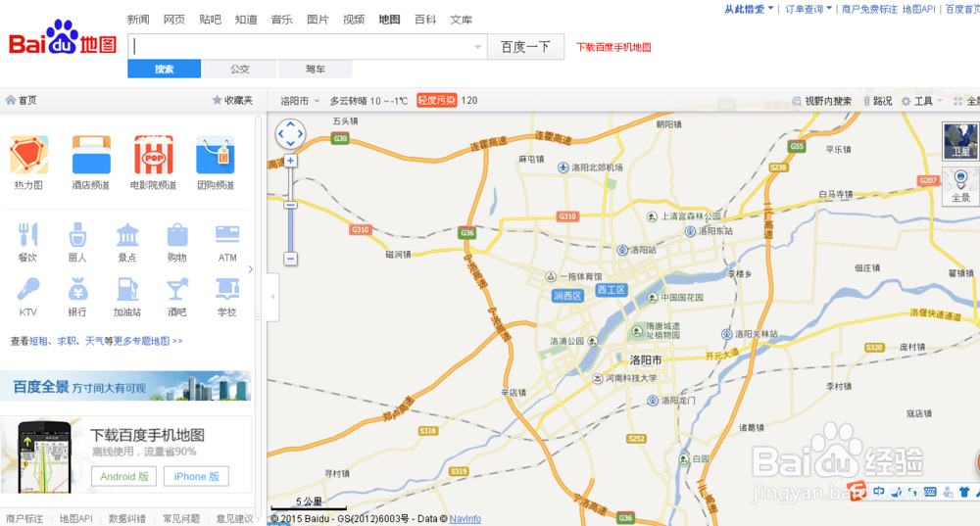Open the 电影院频道 cinema channel icon
This screenshot has width=980, height=526.
point(154,155)
